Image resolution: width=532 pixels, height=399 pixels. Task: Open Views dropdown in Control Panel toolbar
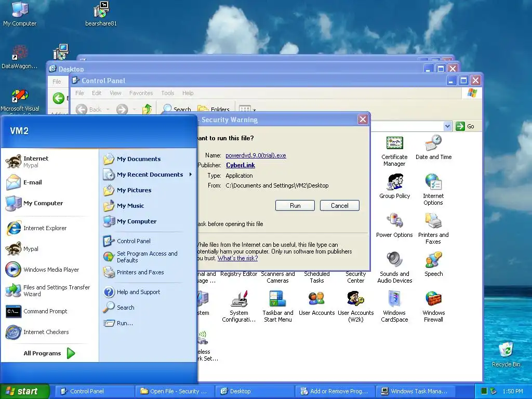(x=254, y=110)
